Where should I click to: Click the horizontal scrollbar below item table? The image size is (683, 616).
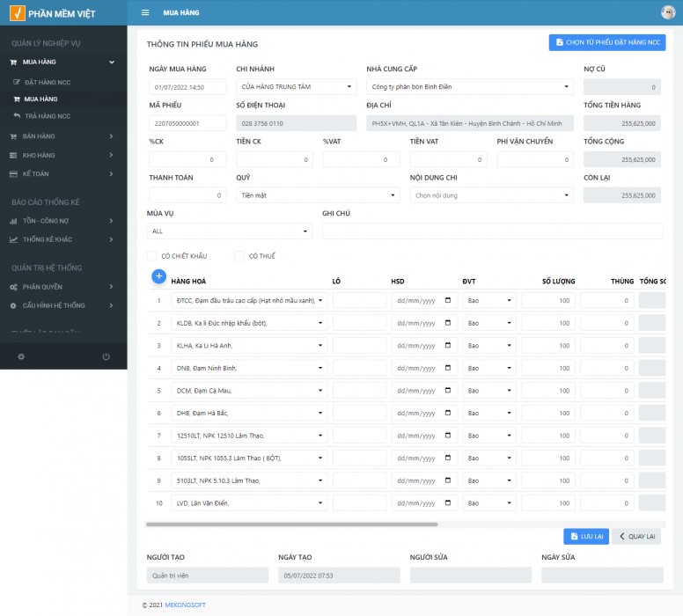point(290,524)
